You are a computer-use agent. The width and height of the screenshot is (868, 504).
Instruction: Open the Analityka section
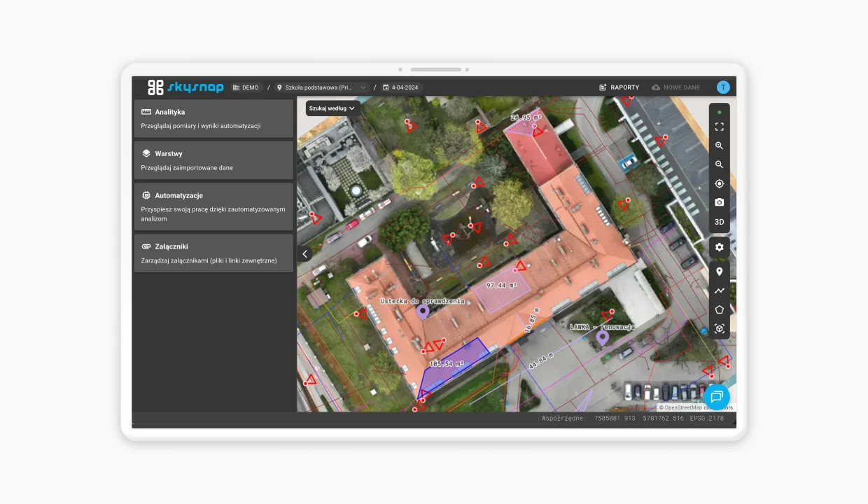point(213,118)
